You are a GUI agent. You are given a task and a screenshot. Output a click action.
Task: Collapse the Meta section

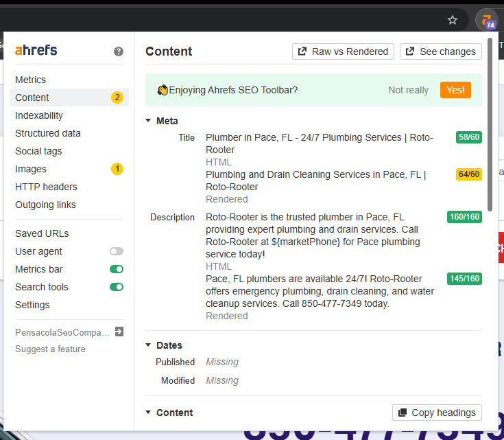pos(148,121)
